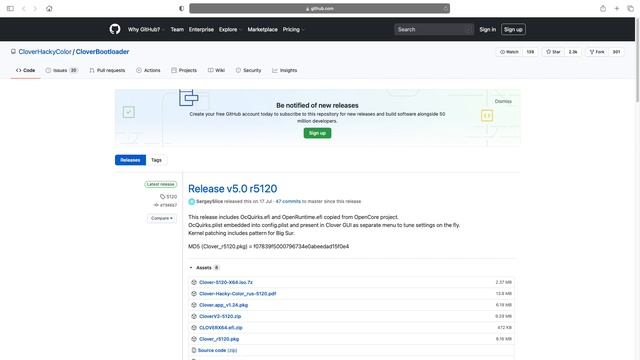Open the Wiki tab
The image size is (640, 360).
216,70
